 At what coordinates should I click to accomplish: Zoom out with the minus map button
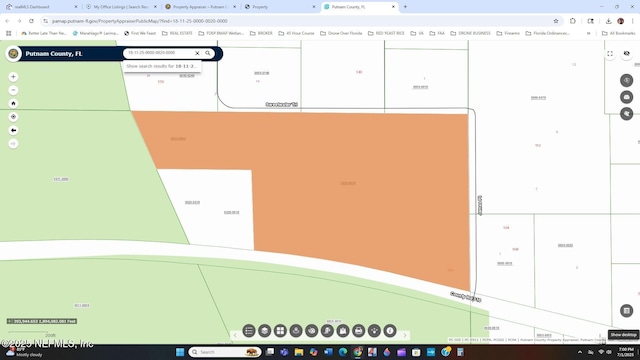[x=13, y=90]
